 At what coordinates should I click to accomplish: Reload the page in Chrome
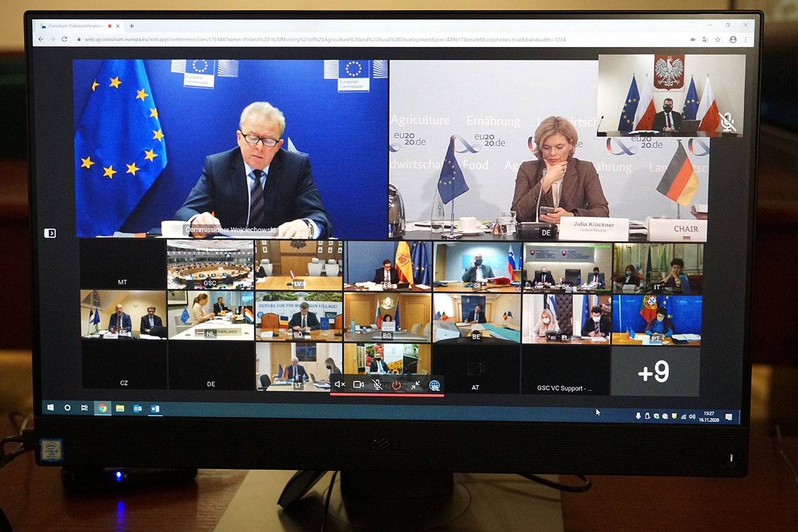[64, 39]
